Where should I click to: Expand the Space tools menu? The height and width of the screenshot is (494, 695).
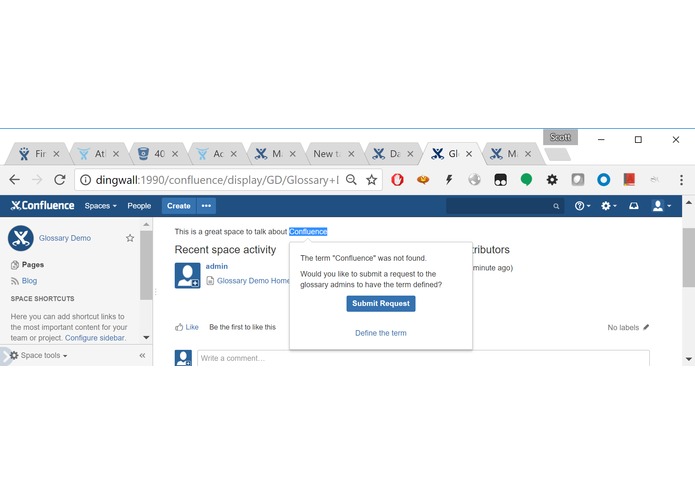[39, 355]
